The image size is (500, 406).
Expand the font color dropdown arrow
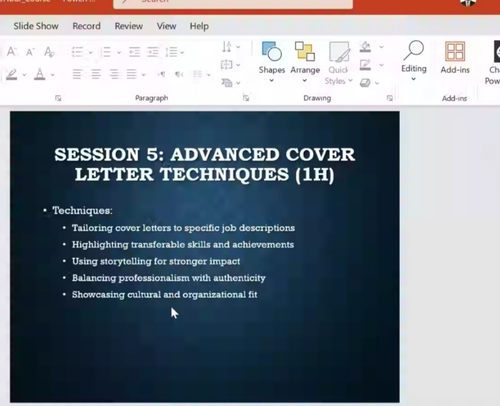click(x=53, y=75)
